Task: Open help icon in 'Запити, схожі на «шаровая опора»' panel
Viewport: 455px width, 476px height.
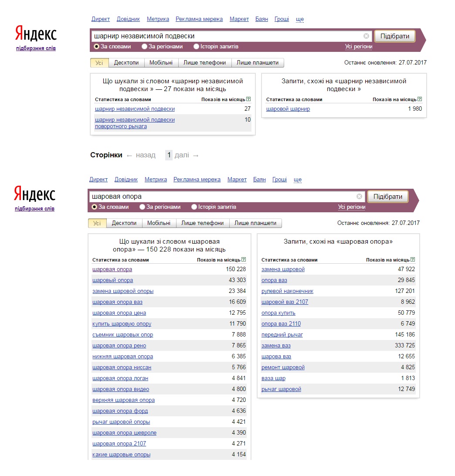Action: coord(413,259)
